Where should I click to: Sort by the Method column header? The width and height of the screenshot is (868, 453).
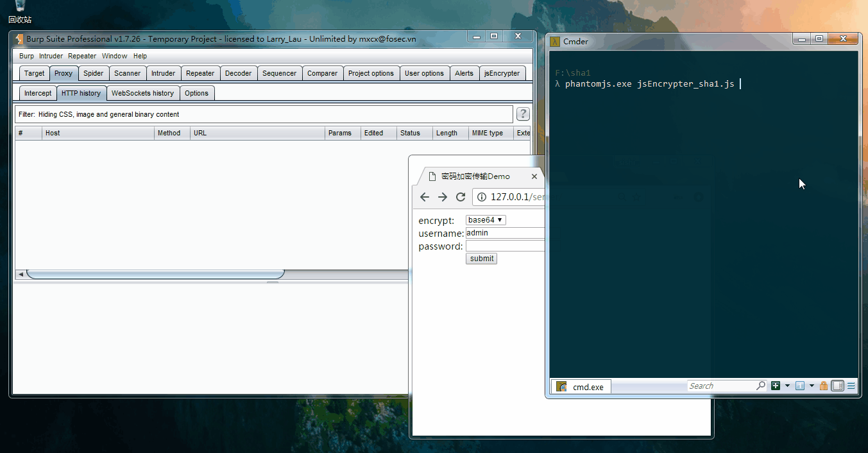pos(172,133)
